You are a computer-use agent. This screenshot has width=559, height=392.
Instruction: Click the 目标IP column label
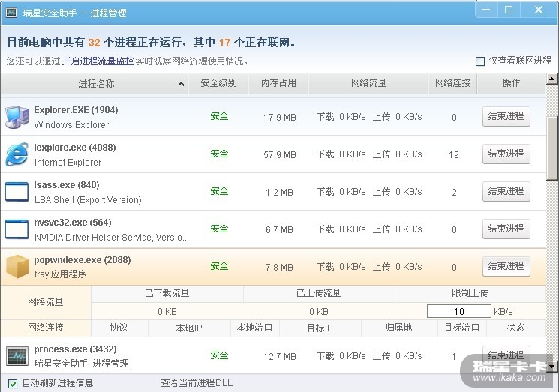coord(320,328)
